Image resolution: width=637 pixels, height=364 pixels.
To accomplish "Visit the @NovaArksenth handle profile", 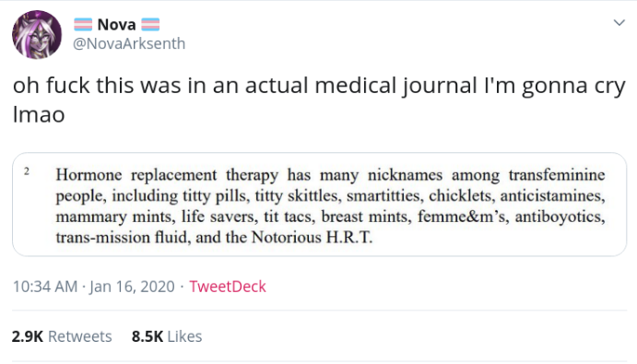I will (x=129, y=43).
